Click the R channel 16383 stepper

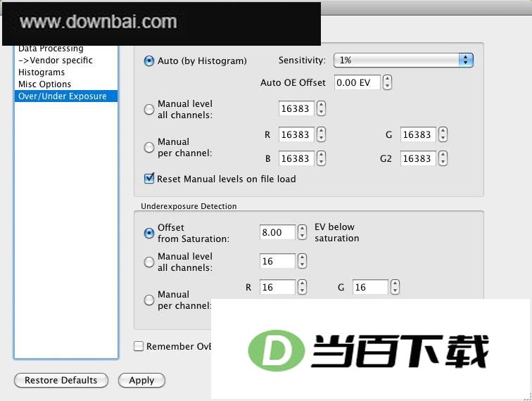coord(321,134)
